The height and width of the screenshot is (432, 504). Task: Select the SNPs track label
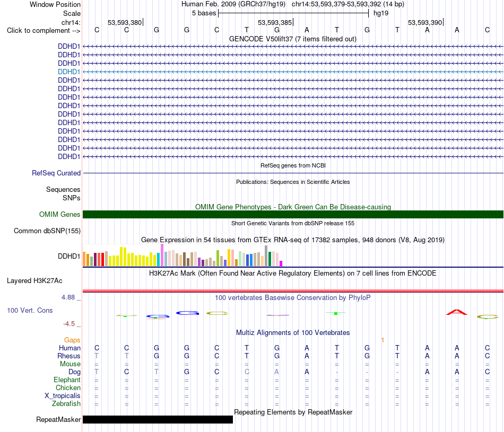(x=72, y=198)
